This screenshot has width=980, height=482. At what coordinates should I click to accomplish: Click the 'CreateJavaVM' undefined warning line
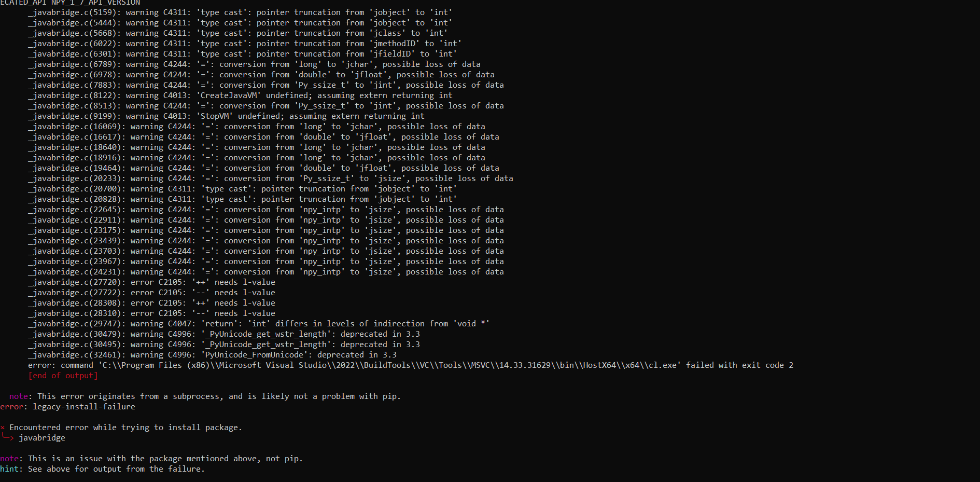pyautogui.click(x=240, y=95)
